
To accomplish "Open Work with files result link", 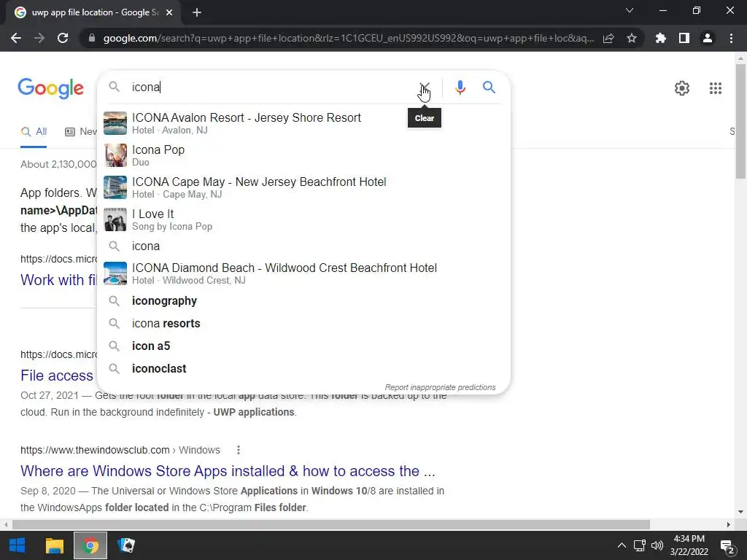I will click(x=58, y=280).
